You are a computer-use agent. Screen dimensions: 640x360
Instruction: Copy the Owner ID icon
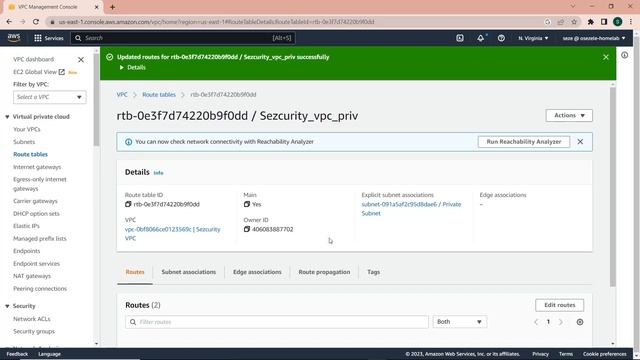click(247, 229)
